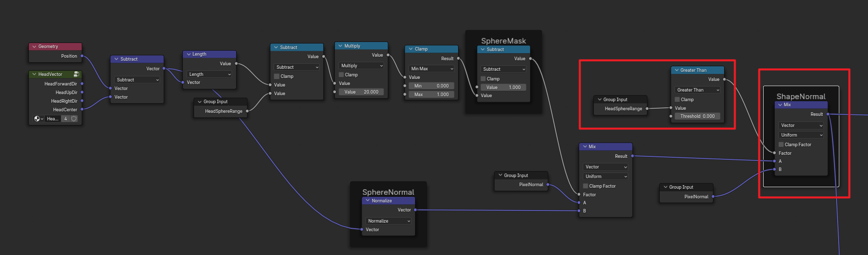Click the HeadVector node group edit icon

(x=76, y=74)
